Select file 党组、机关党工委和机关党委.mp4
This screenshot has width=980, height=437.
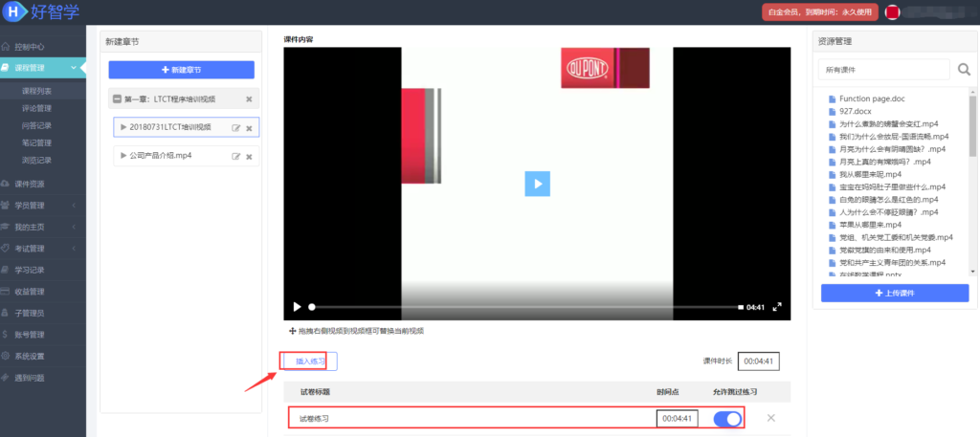(x=896, y=237)
